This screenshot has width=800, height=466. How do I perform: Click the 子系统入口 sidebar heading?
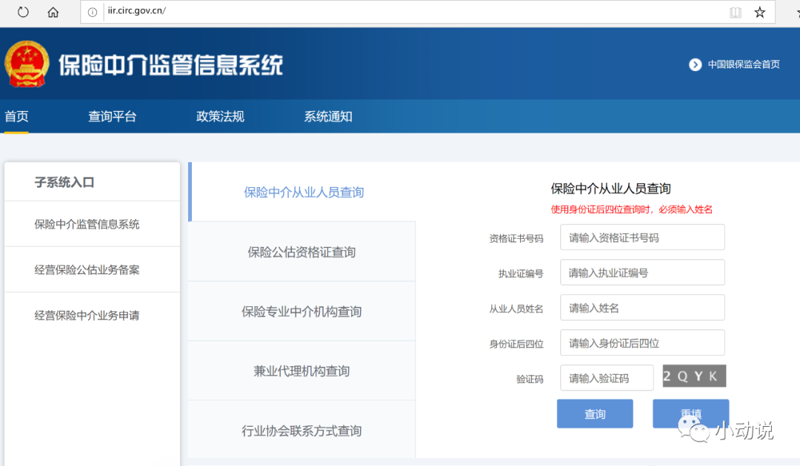[64, 182]
